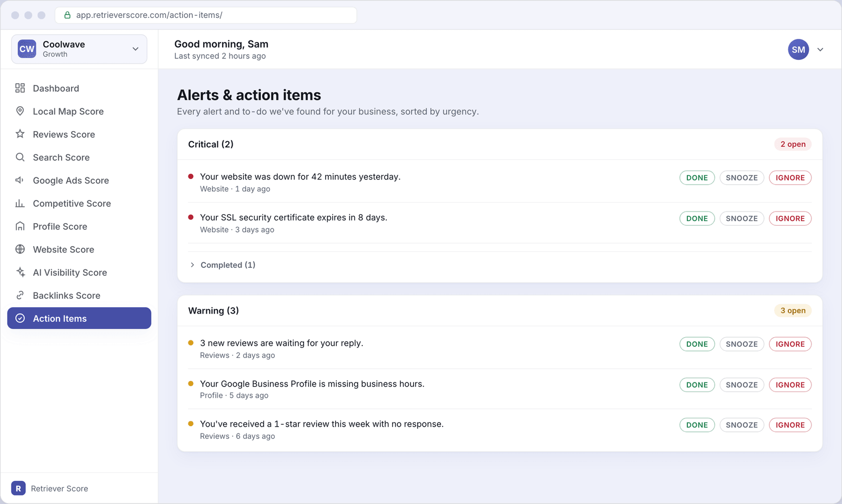
Task: Snooze the 3 new reviews alert
Action: pyautogui.click(x=741, y=344)
